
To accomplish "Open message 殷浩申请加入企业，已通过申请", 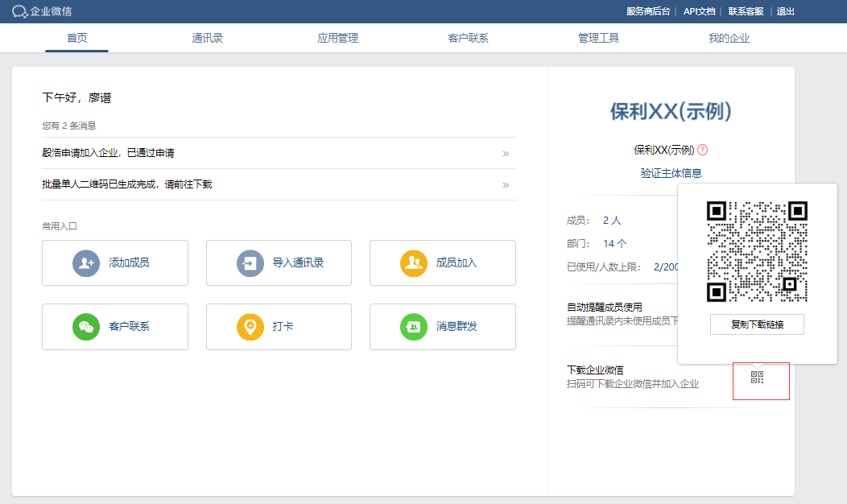I will (108, 153).
